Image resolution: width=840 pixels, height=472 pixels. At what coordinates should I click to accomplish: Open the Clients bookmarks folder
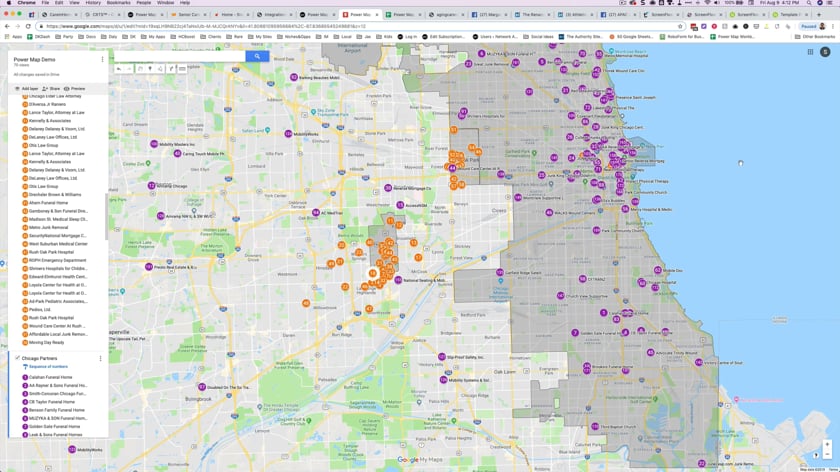coord(211,37)
